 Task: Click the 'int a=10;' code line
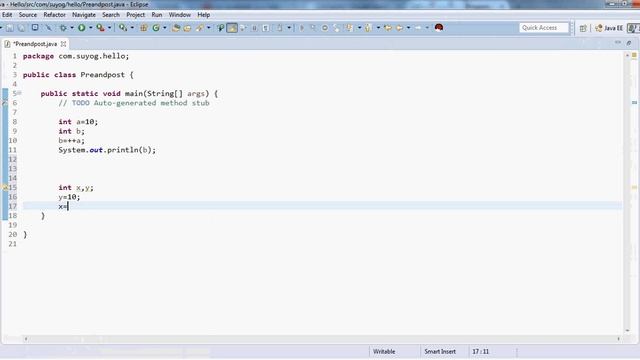(x=78, y=122)
